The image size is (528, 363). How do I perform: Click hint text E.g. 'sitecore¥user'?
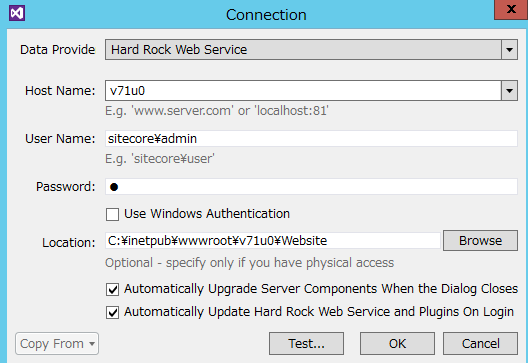tap(160, 158)
